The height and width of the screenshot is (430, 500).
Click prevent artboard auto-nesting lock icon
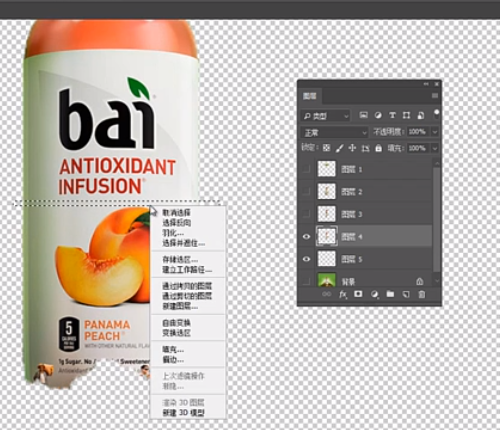pos(366,148)
